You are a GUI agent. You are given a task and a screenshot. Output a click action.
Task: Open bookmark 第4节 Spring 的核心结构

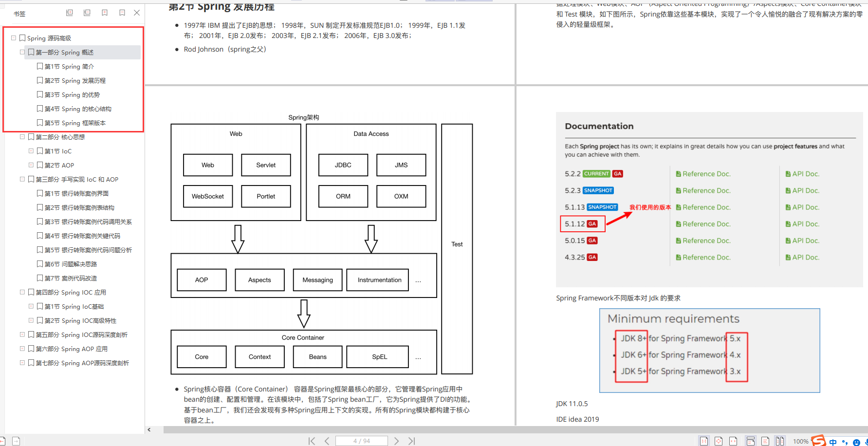pos(78,109)
